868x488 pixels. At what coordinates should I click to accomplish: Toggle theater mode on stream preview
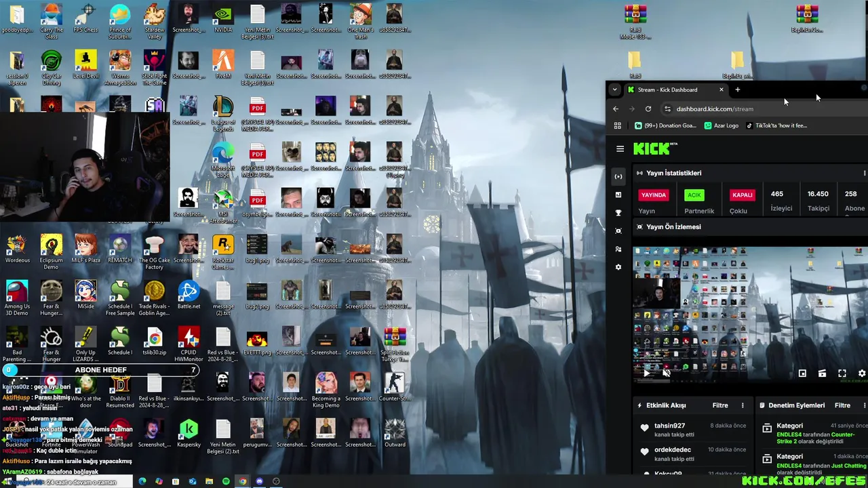(x=822, y=373)
